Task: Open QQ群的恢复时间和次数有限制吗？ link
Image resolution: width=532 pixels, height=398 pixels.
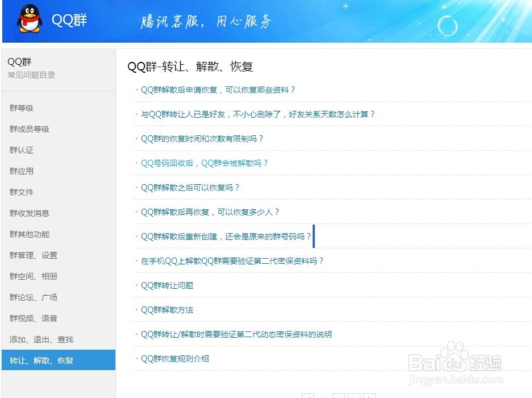Action: point(202,139)
